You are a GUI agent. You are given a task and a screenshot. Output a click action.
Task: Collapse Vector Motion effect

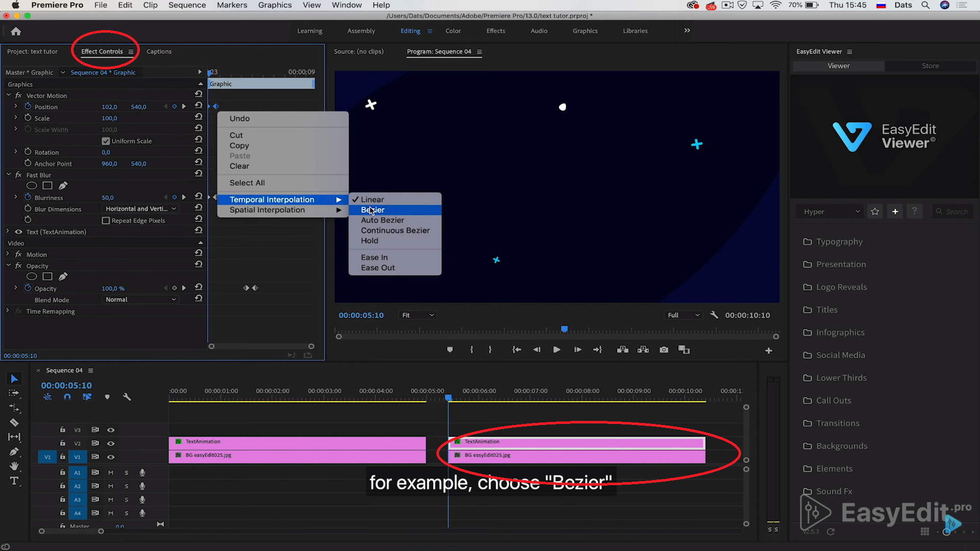[9, 95]
